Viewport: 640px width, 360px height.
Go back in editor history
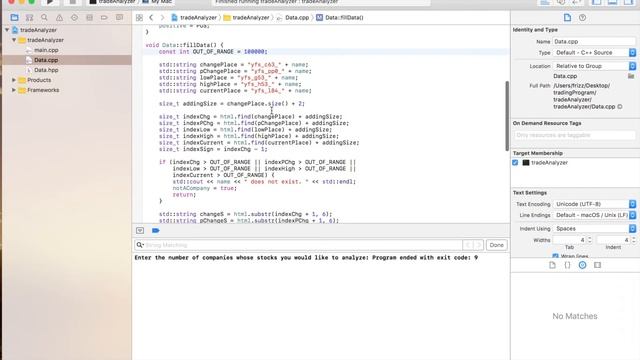(151, 18)
